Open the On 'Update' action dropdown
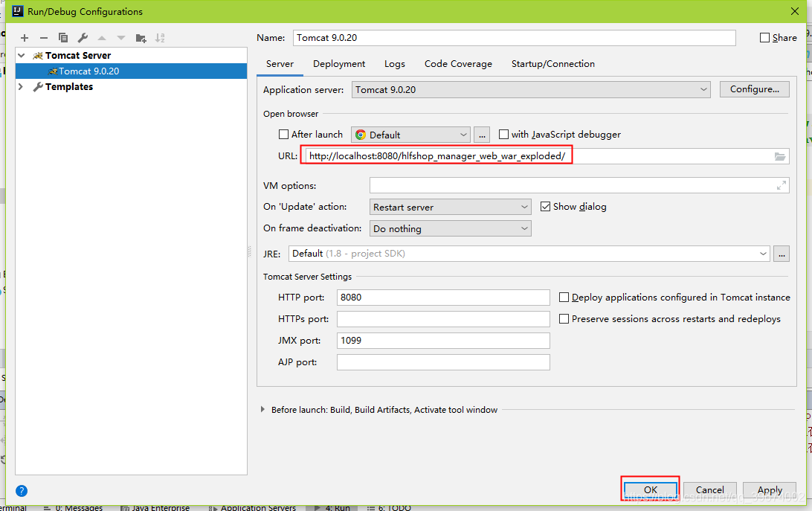The width and height of the screenshot is (812, 511). pyautogui.click(x=451, y=207)
